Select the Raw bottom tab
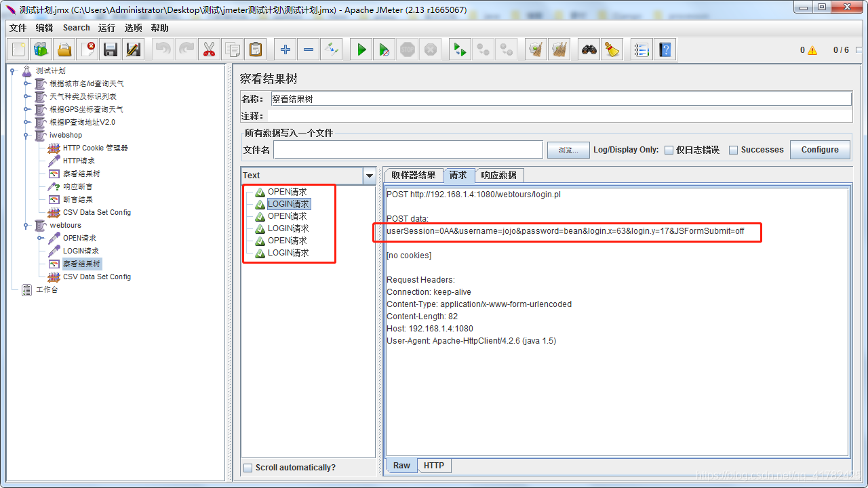 401,466
